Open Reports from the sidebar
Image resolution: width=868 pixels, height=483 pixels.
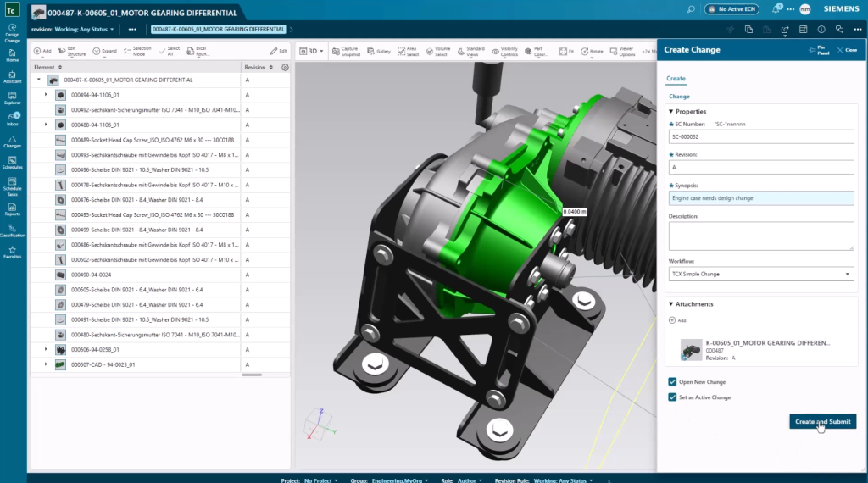[x=12, y=209]
